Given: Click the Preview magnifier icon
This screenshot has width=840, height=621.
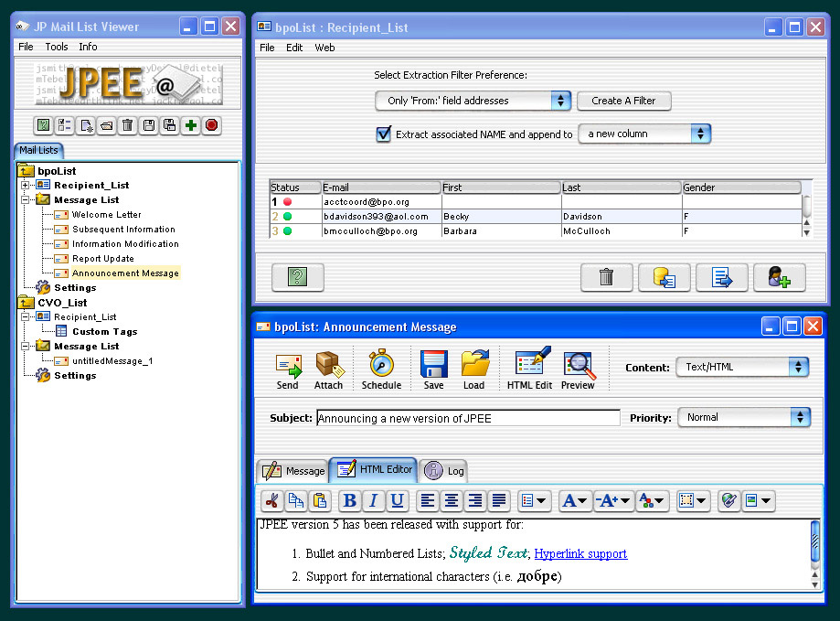Looking at the screenshot, I should click(578, 370).
